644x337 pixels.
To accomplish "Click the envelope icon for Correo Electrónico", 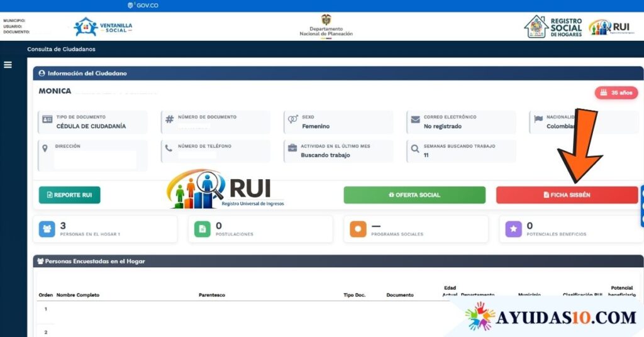I will 415,119.
